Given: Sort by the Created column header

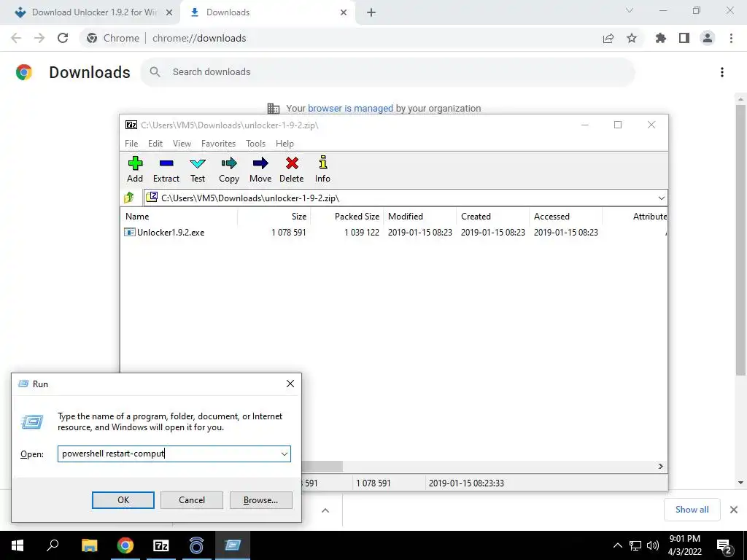Looking at the screenshot, I should 493,216.
